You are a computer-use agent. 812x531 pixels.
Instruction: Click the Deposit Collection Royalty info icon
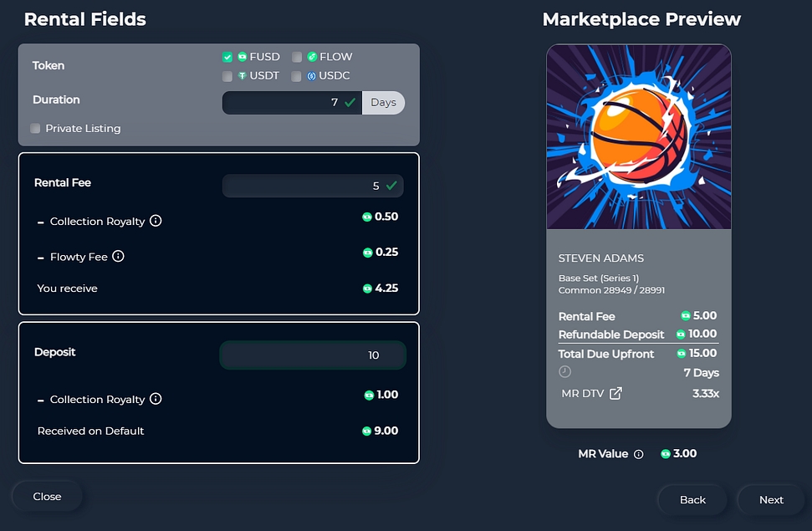(x=156, y=400)
